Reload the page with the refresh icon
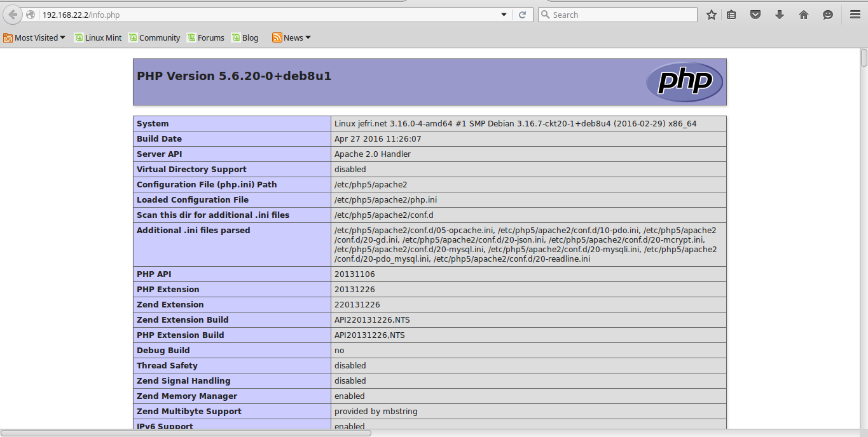The image size is (868, 437). tap(523, 15)
